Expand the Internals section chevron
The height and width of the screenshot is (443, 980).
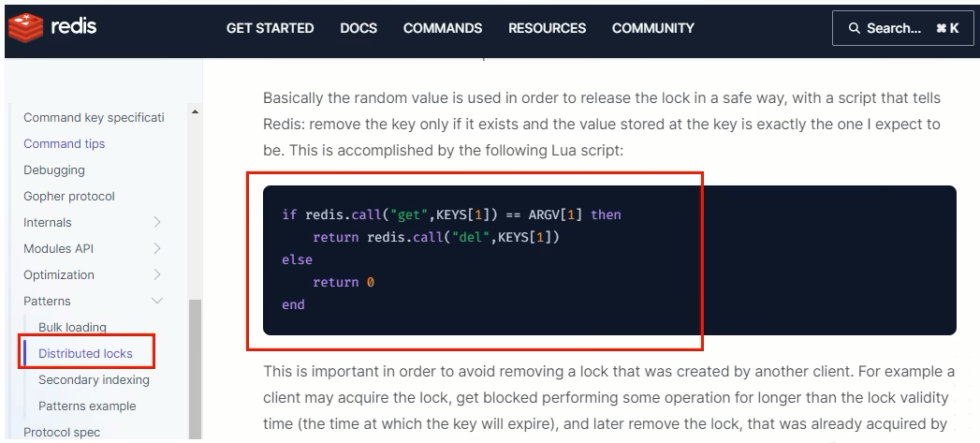click(157, 222)
